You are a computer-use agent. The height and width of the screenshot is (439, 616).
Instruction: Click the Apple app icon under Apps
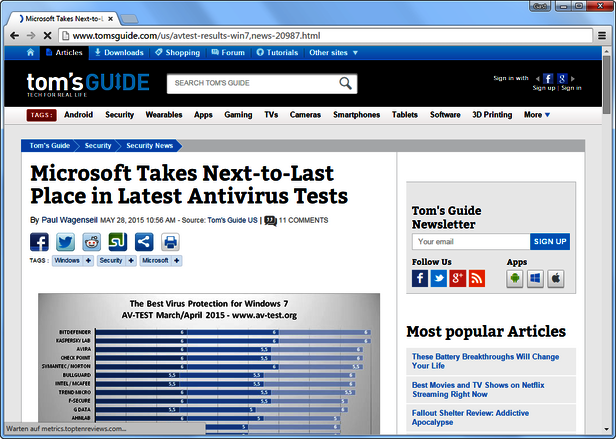556,278
